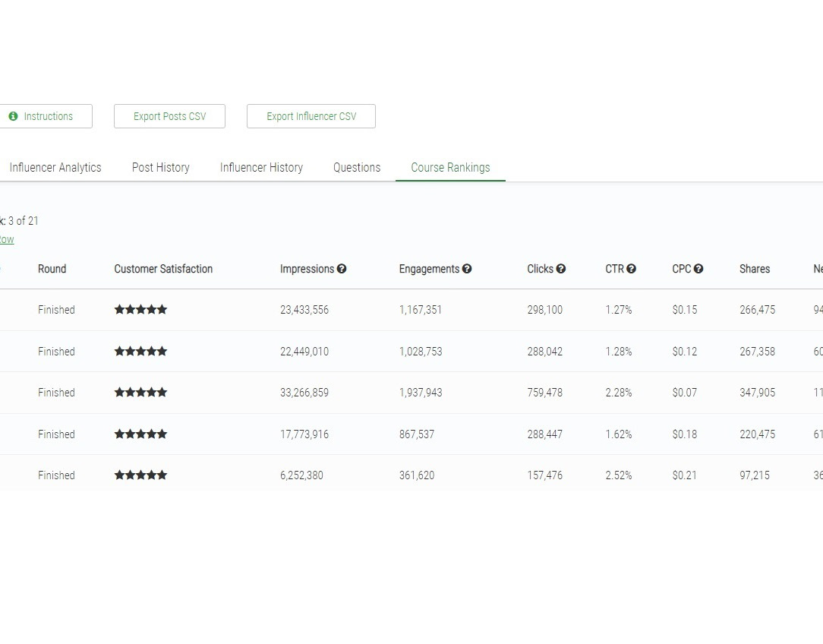Image resolution: width=823 pixels, height=644 pixels.
Task: Show the CPC info question mark icon
Action: [x=698, y=269]
